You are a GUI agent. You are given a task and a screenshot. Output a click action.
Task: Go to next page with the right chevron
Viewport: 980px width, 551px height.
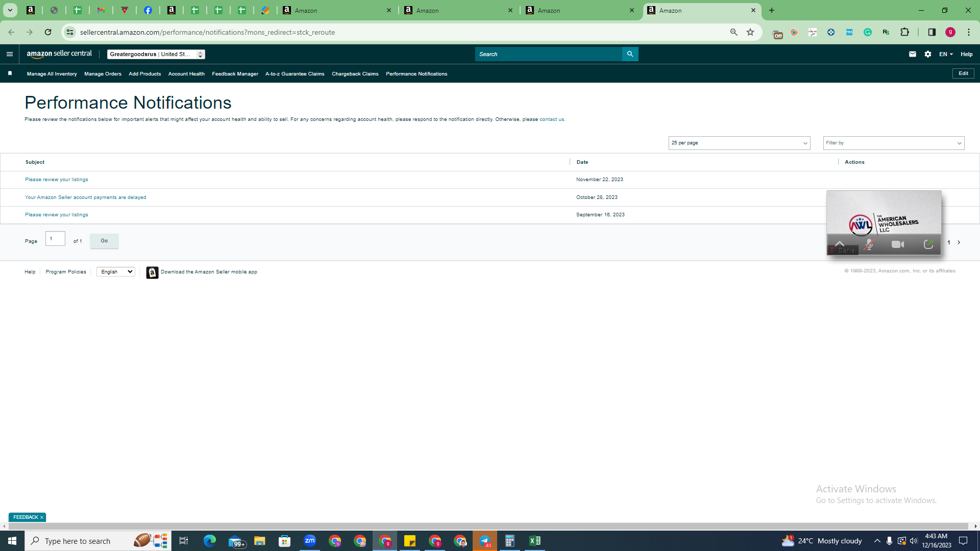click(x=959, y=242)
